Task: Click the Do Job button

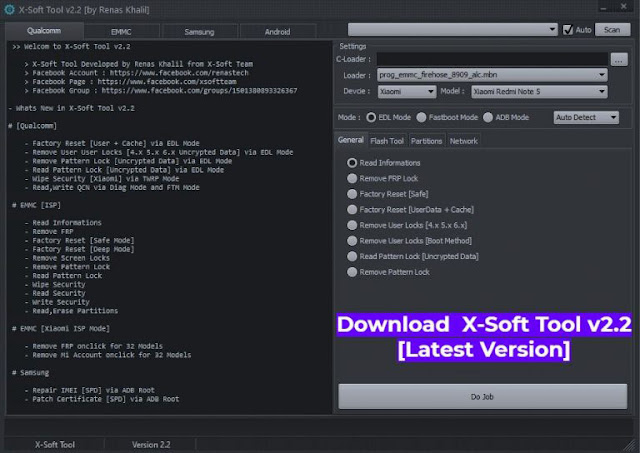Action: [x=482, y=396]
